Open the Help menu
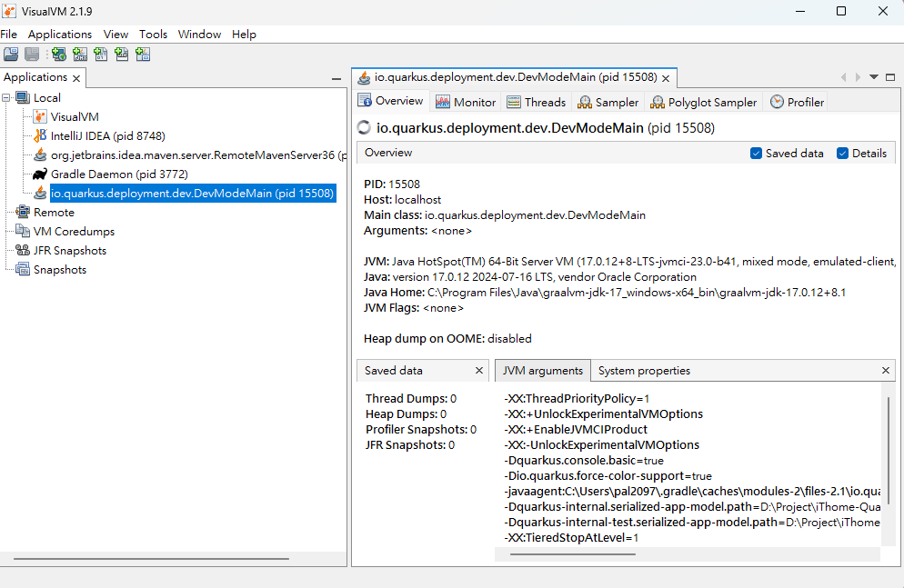This screenshot has height=588, width=904. (244, 34)
